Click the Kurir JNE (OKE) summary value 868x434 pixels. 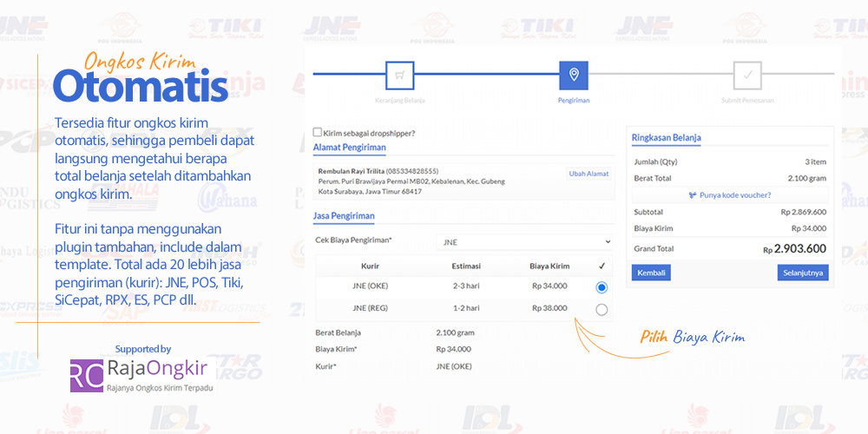point(454,366)
